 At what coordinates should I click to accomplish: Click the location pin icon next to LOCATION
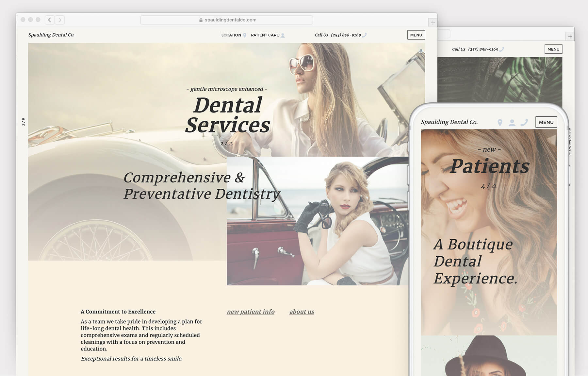pos(245,35)
